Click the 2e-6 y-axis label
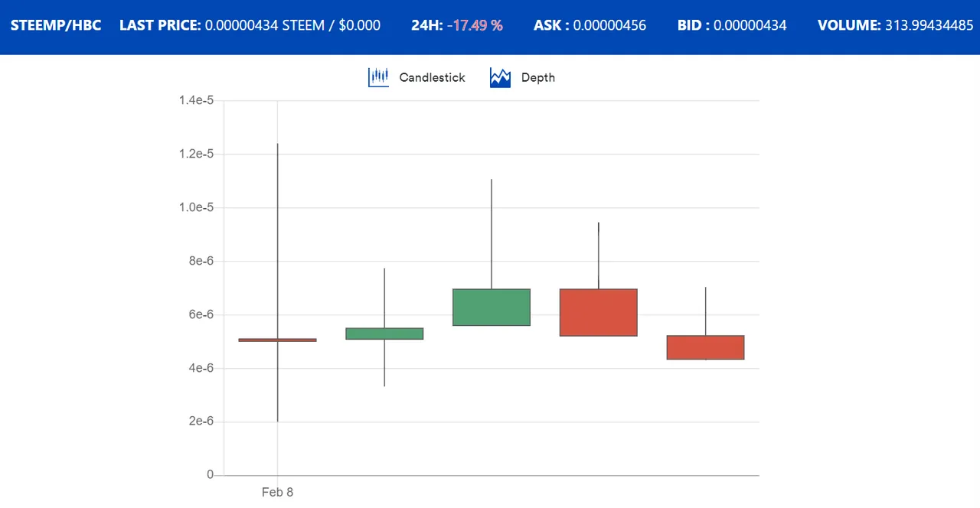Viewport: 980px width, 508px height. [200, 422]
